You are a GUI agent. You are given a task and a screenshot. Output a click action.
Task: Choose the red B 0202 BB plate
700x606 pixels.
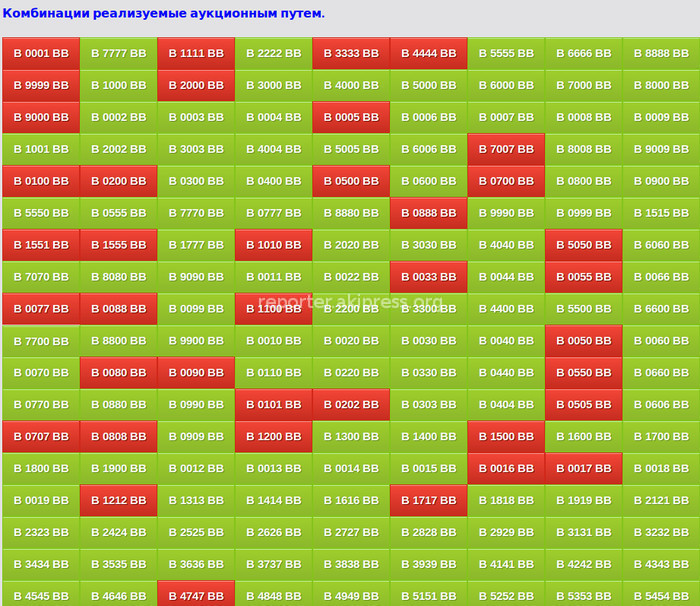[x=351, y=405]
